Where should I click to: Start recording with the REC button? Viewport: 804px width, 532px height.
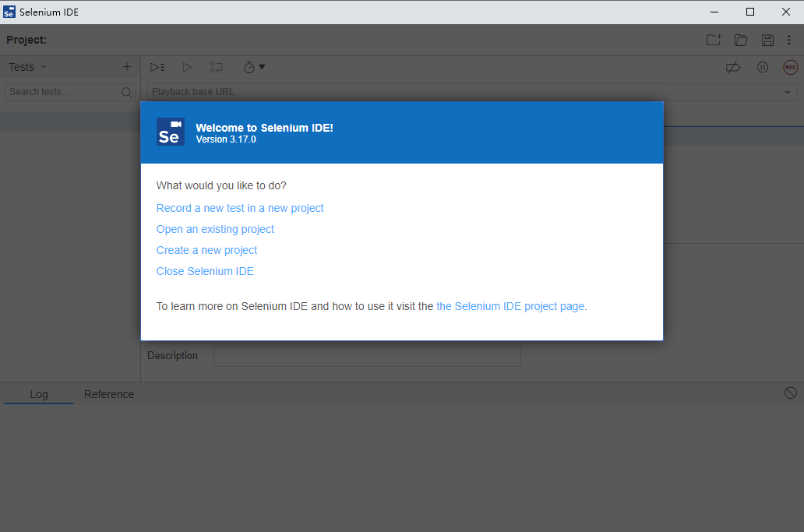point(791,67)
